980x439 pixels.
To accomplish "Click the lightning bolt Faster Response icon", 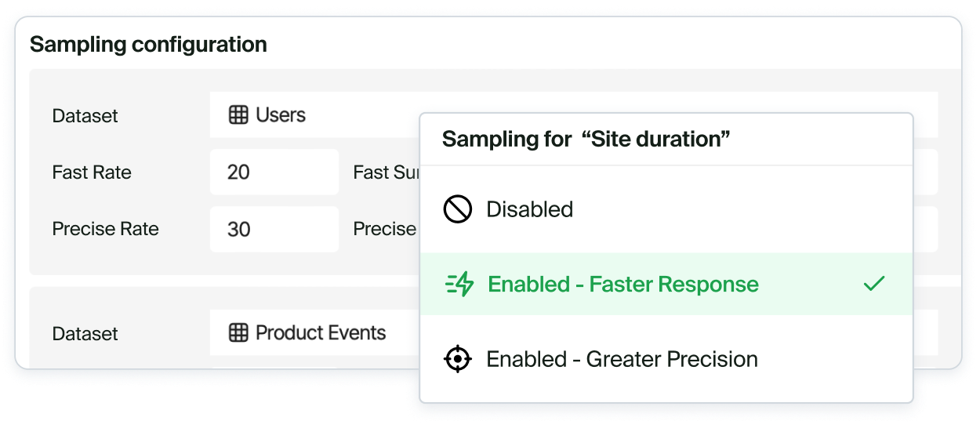I will click(x=459, y=284).
